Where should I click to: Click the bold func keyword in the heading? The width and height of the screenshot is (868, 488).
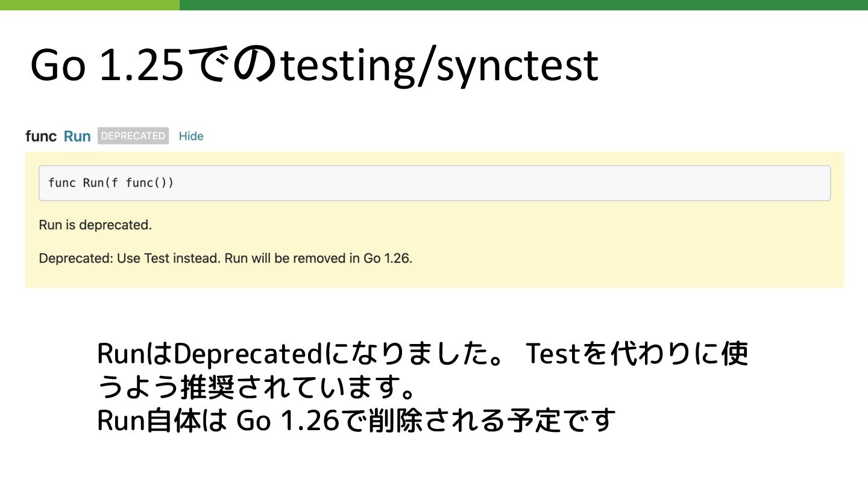point(41,136)
